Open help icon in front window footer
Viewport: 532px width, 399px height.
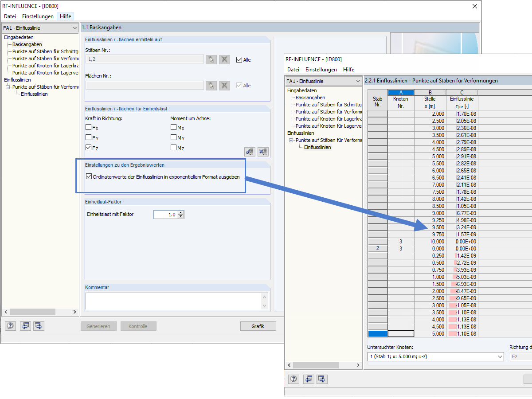(293, 379)
